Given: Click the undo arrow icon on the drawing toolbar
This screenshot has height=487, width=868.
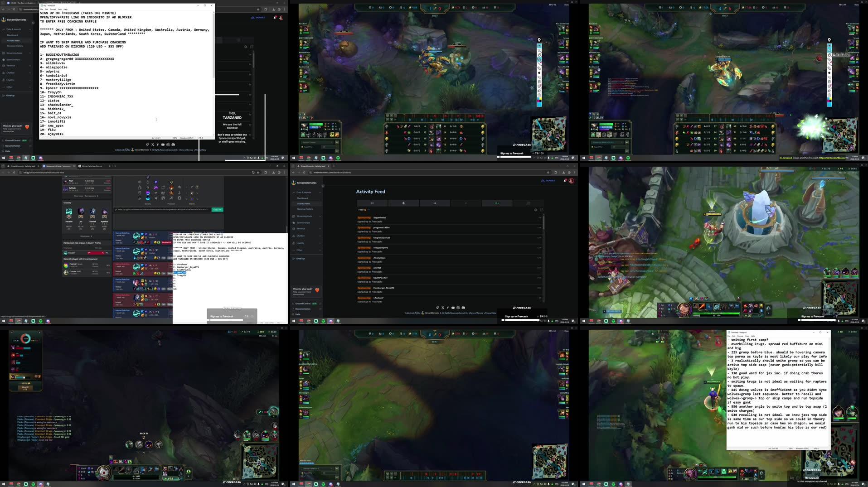Looking at the screenshot, I should [539, 55].
